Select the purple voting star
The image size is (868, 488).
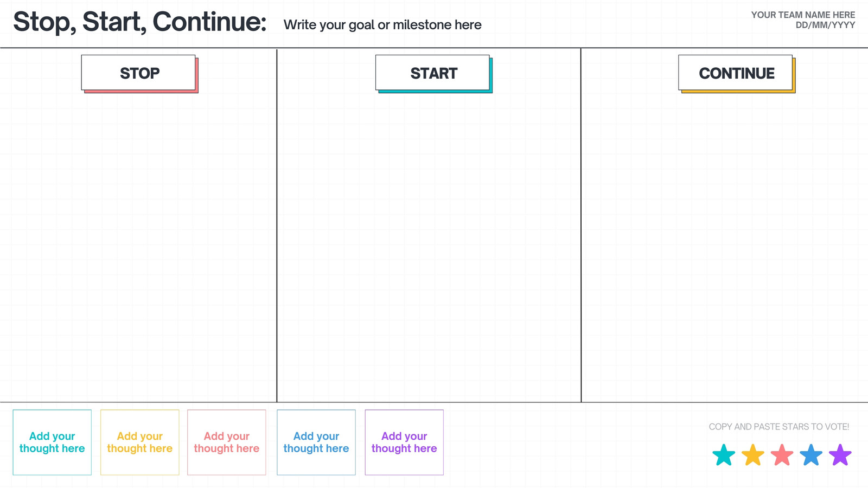tap(840, 455)
